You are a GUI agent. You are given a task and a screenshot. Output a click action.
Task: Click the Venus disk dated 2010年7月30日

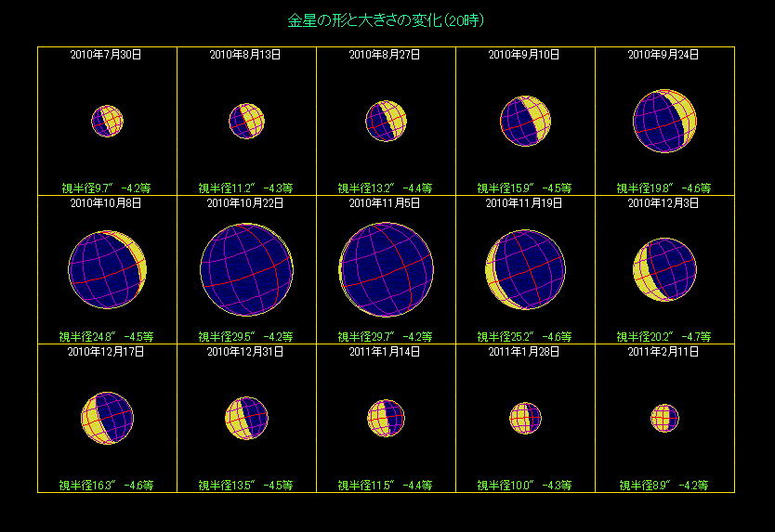click(107, 121)
